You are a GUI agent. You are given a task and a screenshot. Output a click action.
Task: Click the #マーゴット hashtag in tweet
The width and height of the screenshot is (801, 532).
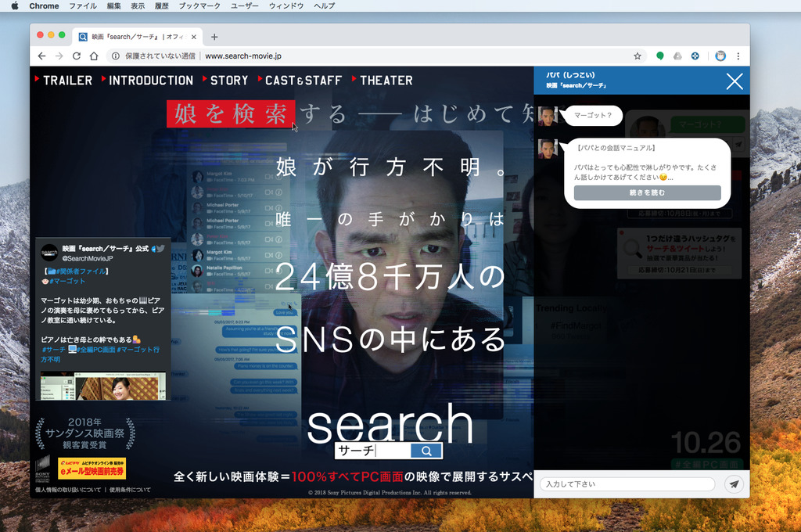click(67, 281)
